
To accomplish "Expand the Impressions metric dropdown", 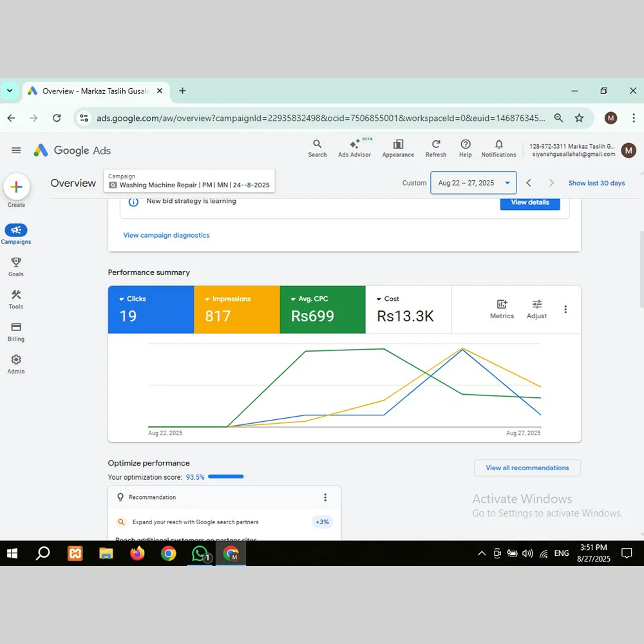I will pos(207,299).
